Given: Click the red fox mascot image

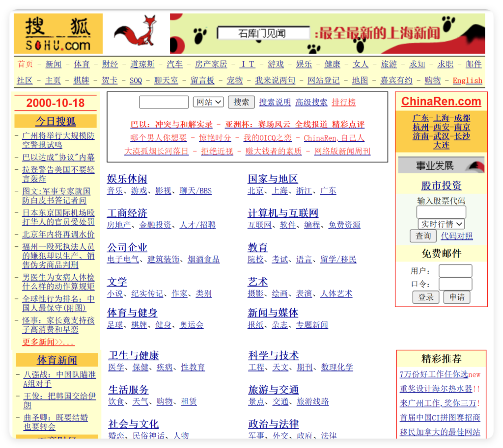Looking at the screenshot, I should (135, 31).
